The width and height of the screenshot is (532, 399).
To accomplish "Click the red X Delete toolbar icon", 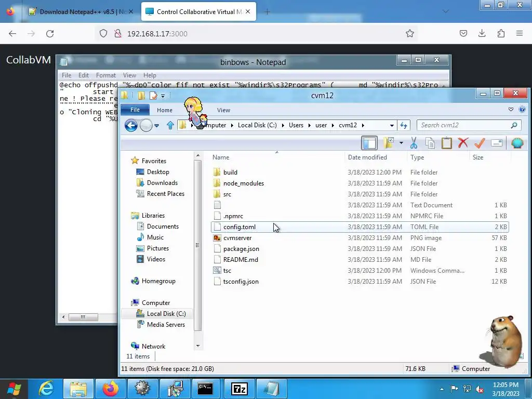I will coord(463,143).
